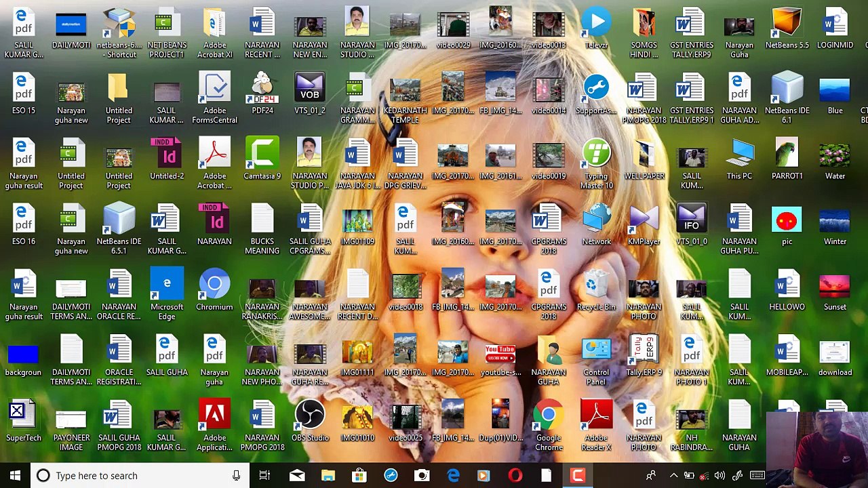Open the Camtasia 9 desktop shortcut
This screenshot has width=868, height=488.
(262, 159)
